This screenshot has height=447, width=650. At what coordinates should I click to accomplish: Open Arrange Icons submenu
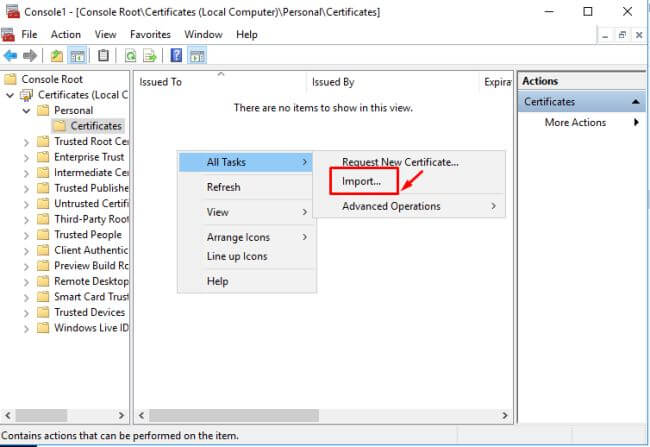(246, 237)
